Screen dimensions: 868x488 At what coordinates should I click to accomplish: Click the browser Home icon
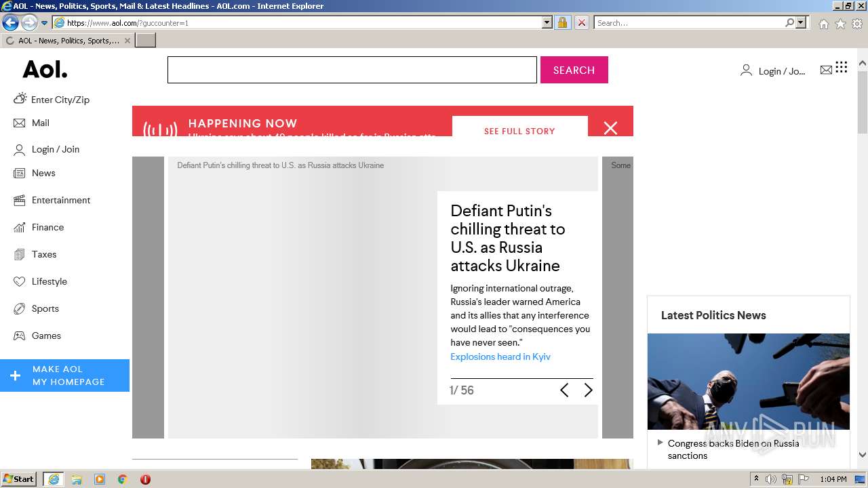point(823,24)
